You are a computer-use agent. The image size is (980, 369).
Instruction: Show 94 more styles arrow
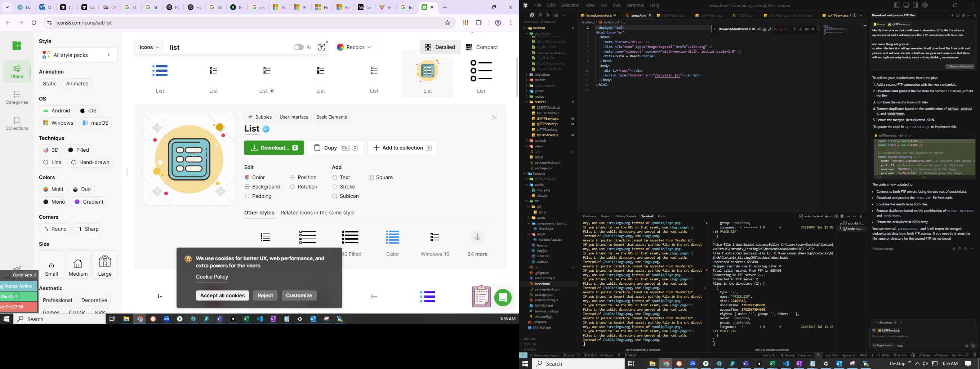pyautogui.click(x=477, y=237)
